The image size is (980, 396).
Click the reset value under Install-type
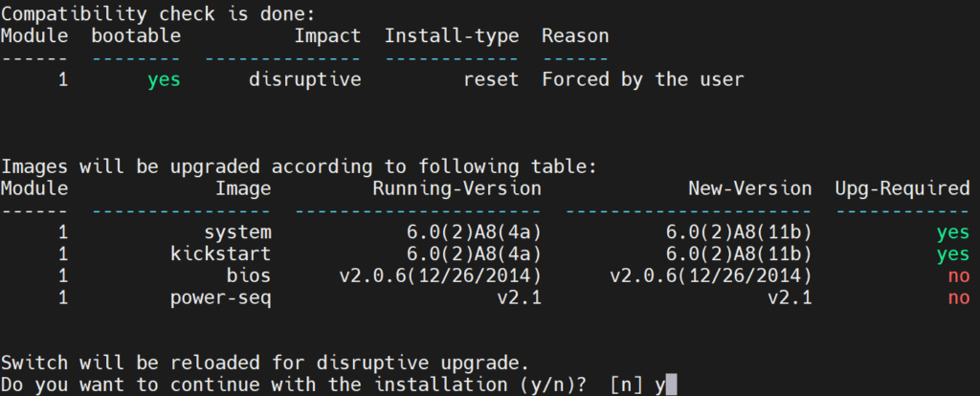click(491, 80)
